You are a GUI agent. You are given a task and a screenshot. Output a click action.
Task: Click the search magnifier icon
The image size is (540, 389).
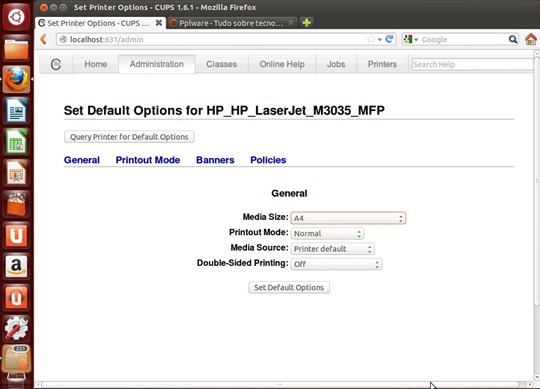[513, 39]
